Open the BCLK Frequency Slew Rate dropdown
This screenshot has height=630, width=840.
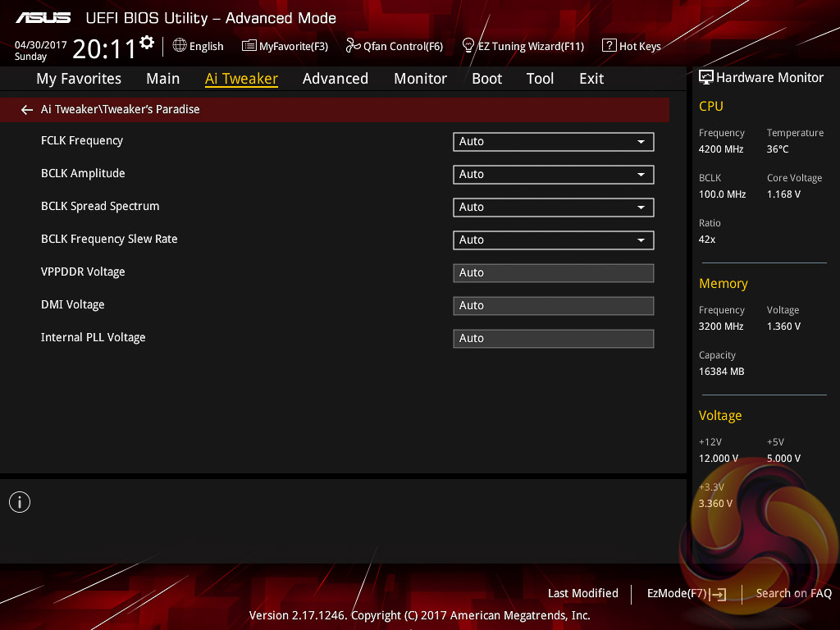click(553, 240)
